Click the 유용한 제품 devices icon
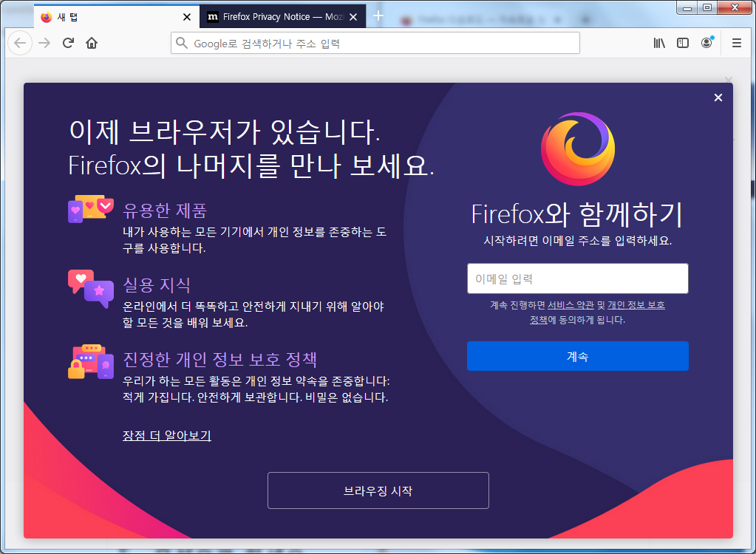This screenshot has height=554, width=756. click(x=91, y=208)
